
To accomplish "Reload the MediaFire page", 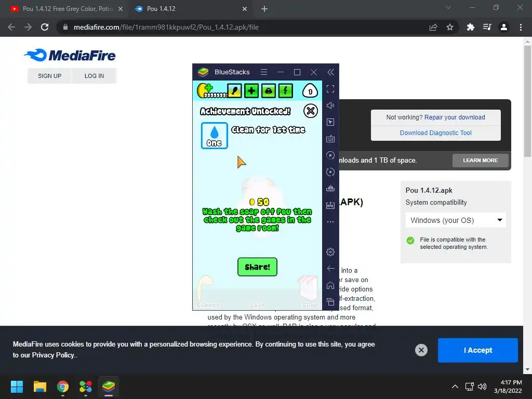I will [x=45, y=27].
